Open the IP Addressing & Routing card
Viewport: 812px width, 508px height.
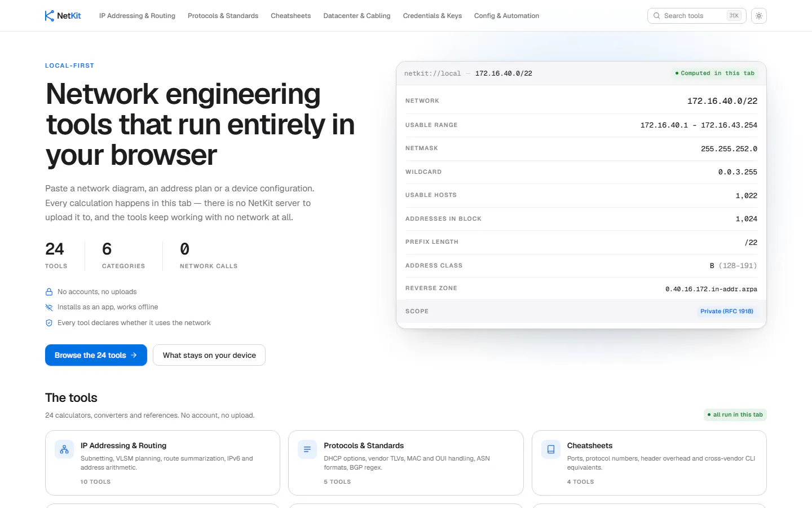pyautogui.click(x=162, y=463)
